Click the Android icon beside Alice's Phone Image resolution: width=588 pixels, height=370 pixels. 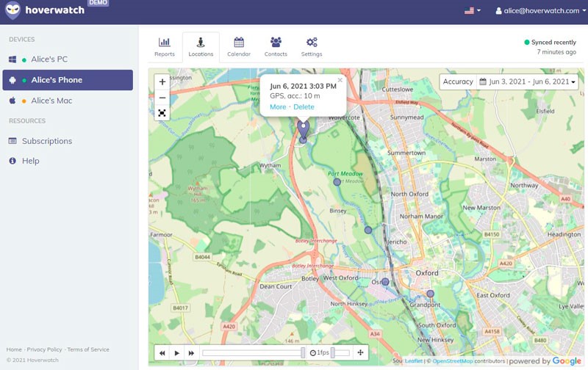(x=12, y=80)
